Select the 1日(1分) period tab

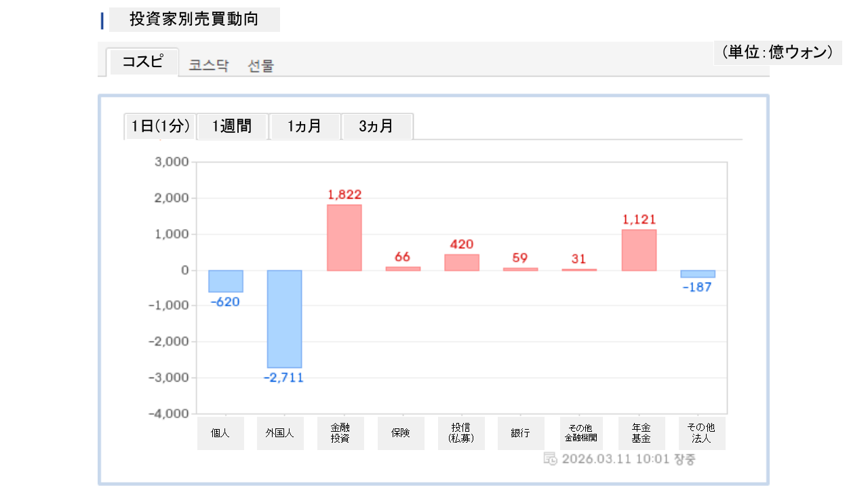pos(160,126)
